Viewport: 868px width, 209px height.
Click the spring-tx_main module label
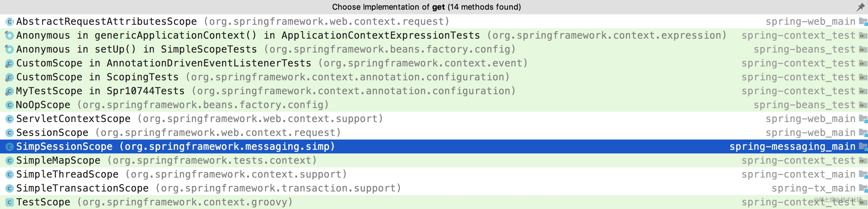813,188
